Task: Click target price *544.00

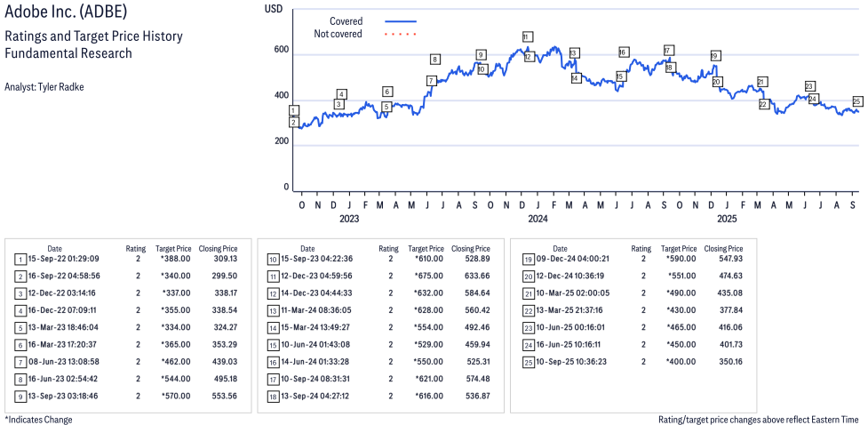Action: click(x=176, y=379)
